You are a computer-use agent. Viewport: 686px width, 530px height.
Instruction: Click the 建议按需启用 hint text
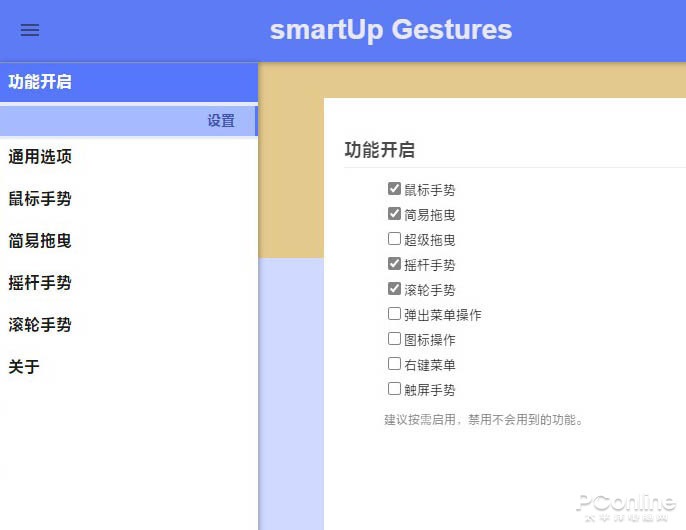click(483, 420)
